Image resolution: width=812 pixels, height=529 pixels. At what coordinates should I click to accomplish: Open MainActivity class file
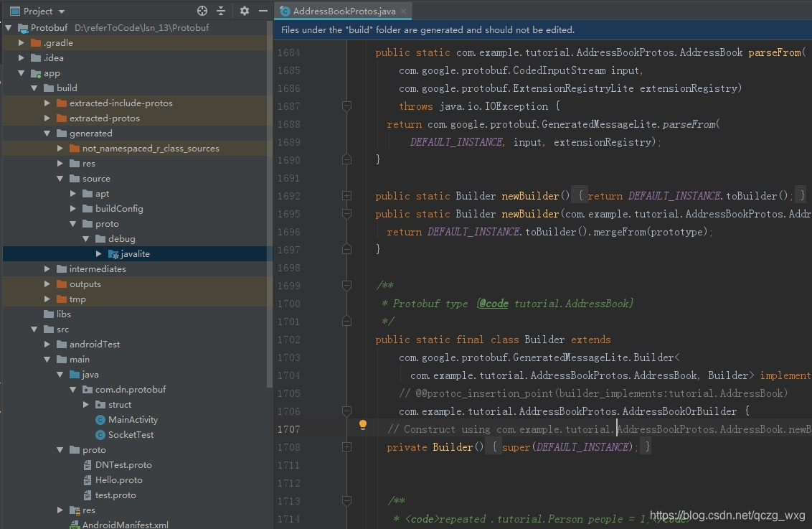pyautogui.click(x=133, y=420)
